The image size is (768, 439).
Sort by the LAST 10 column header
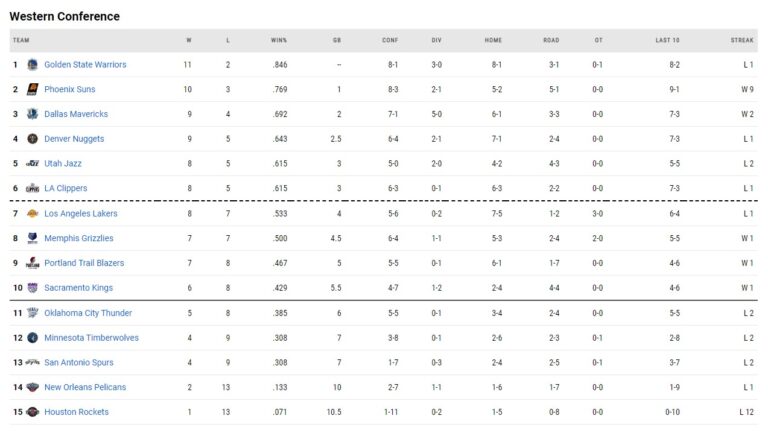coord(667,40)
